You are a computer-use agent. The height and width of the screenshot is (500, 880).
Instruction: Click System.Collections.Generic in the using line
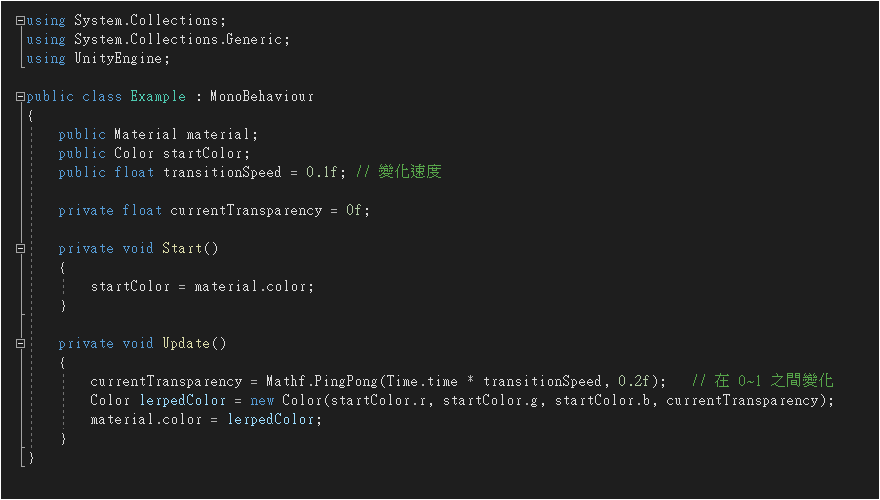tap(181, 40)
